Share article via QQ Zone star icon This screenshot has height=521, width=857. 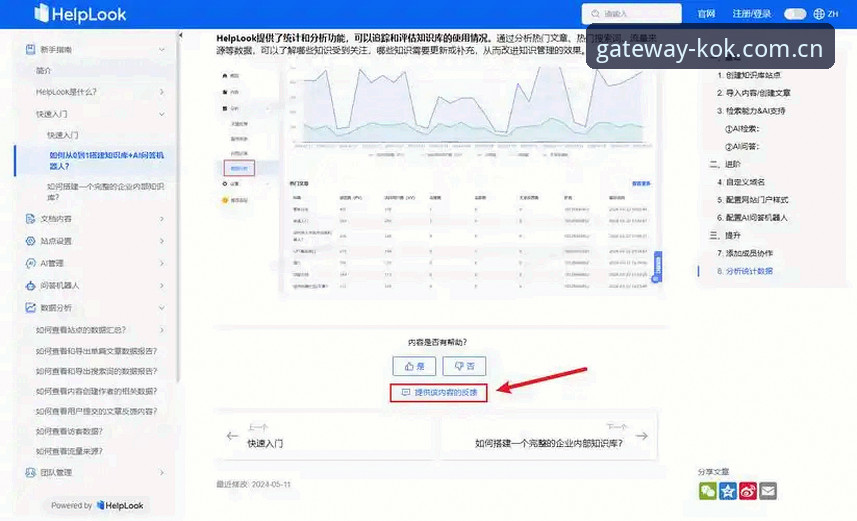pos(728,491)
